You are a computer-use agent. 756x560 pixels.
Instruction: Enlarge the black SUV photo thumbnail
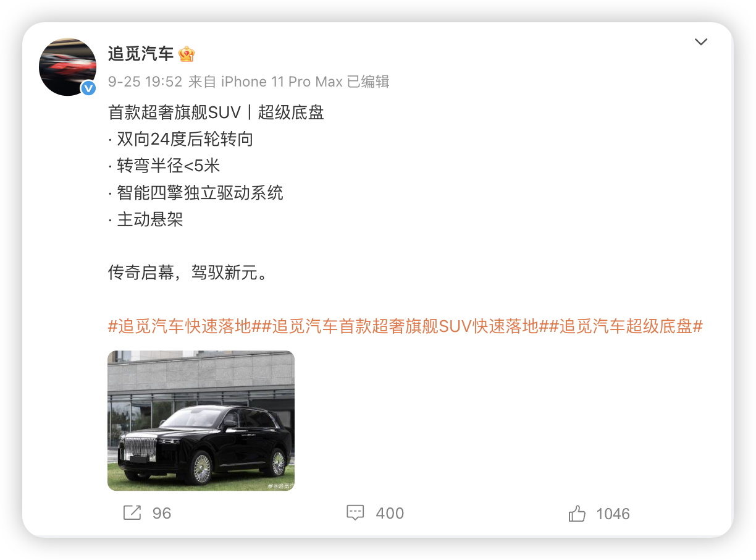pos(201,421)
